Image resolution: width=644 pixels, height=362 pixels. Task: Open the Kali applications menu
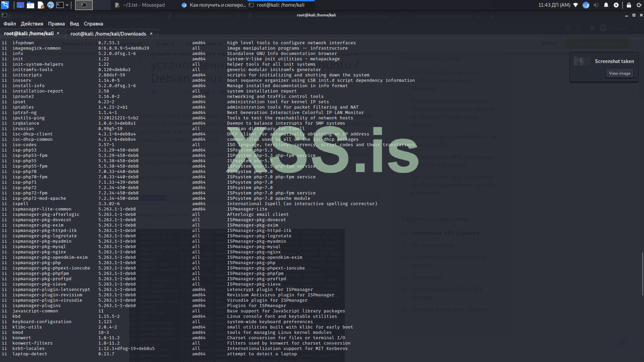click(5, 5)
